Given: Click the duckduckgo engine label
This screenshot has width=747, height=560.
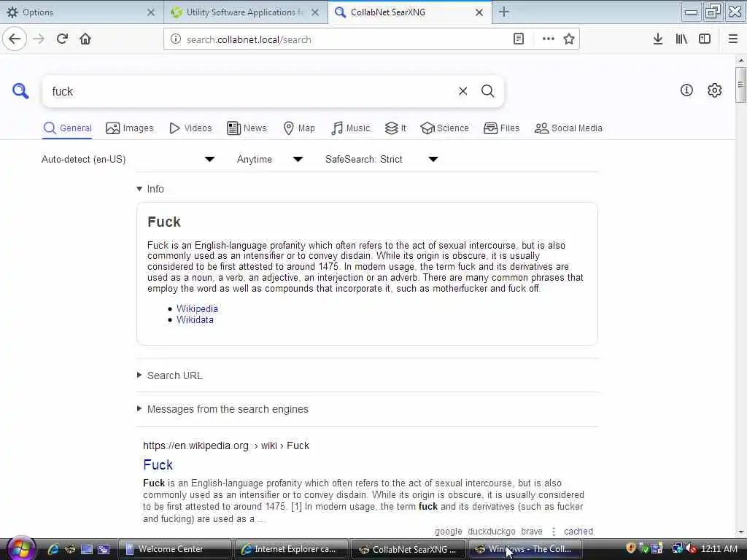Looking at the screenshot, I should point(491,532).
